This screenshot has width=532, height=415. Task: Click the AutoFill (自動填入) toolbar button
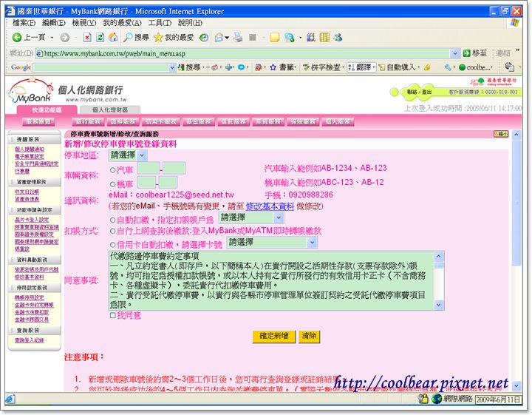pyautogui.click(x=399, y=67)
